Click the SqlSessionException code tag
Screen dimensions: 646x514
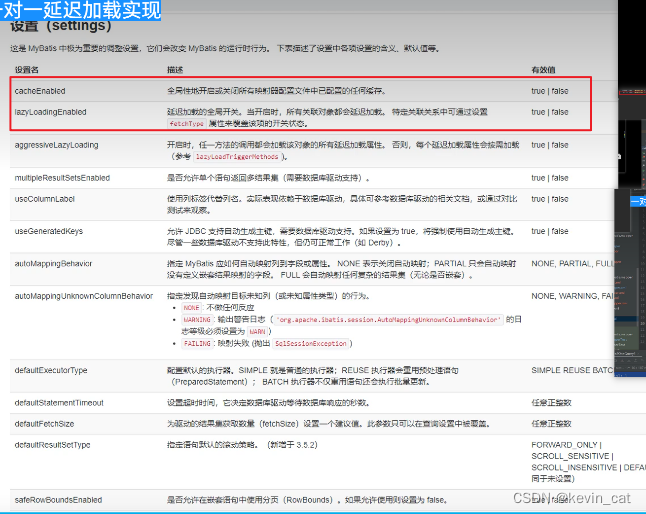tap(311, 343)
